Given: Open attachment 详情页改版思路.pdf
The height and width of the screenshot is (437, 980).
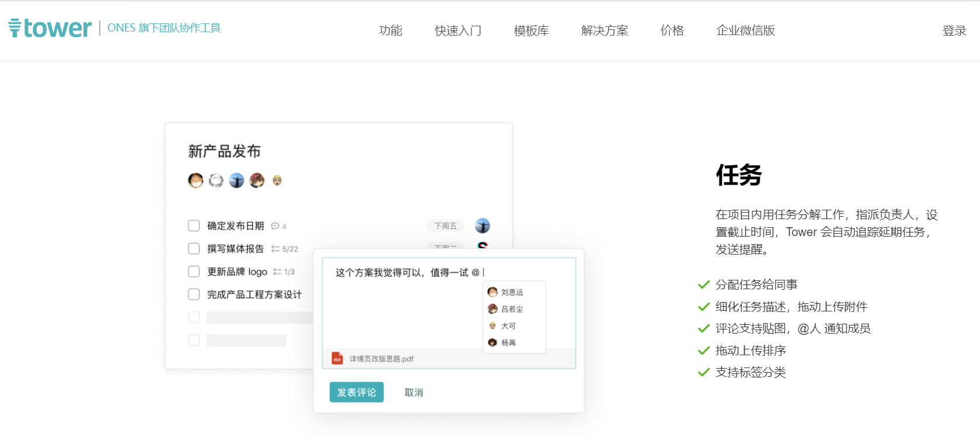Looking at the screenshot, I should point(381,359).
